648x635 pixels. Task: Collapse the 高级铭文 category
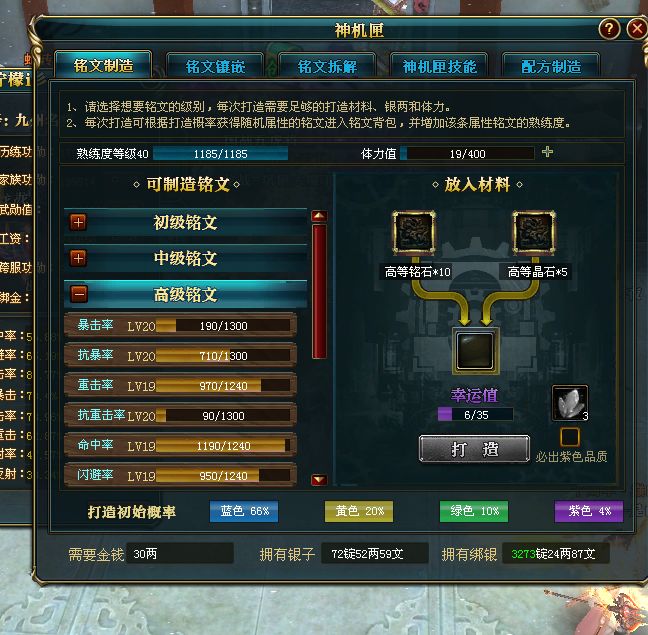(78, 294)
